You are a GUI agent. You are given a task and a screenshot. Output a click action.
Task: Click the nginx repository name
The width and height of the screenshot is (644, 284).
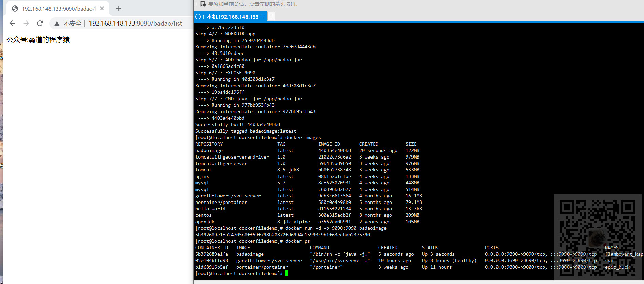pos(202,176)
